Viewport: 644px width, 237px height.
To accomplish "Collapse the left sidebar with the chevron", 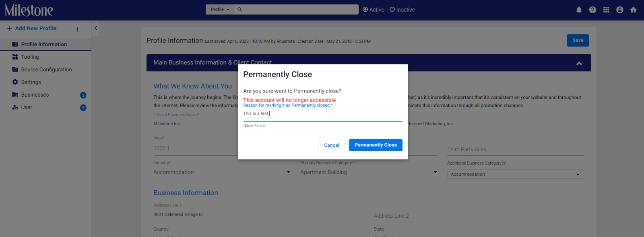I will click(96, 28).
